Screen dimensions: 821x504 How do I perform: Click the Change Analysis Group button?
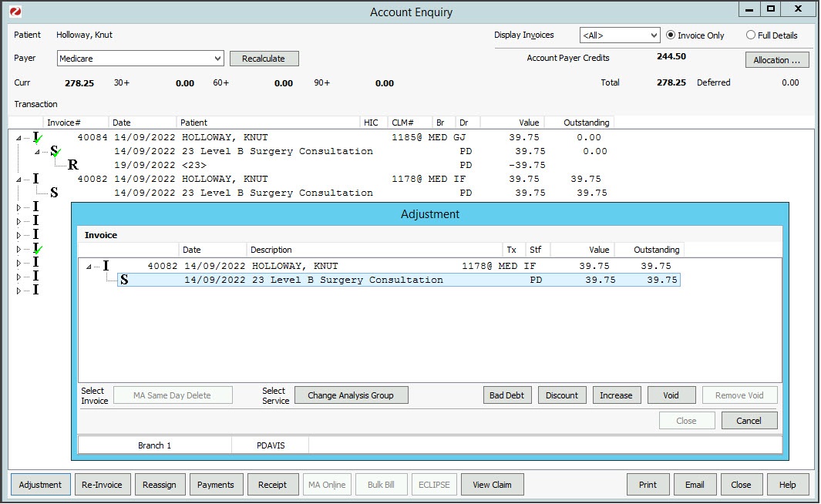point(351,395)
